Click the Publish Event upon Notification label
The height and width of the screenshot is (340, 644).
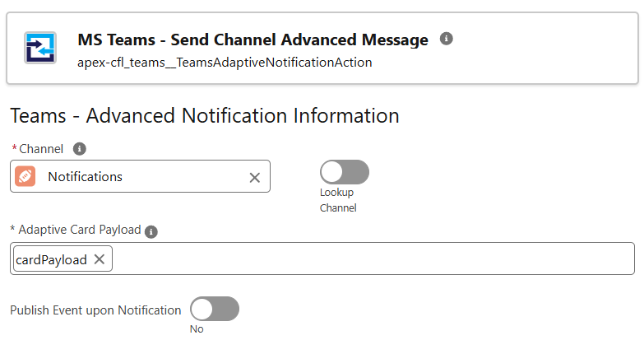click(x=95, y=310)
